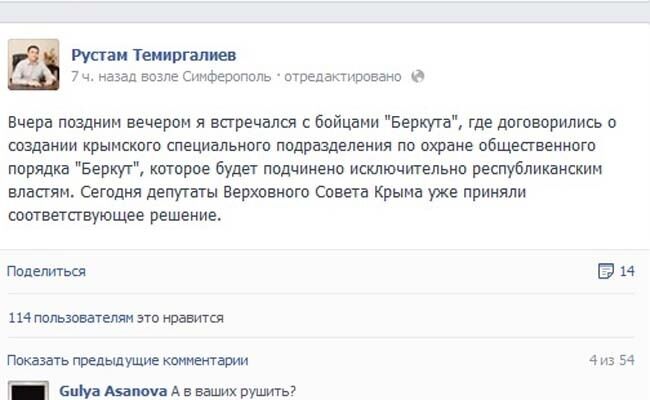Click the '4 из 54' comments counter
The height and width of the screenshot is (400, 650).
pyautogui.click(x=612, y=360)
